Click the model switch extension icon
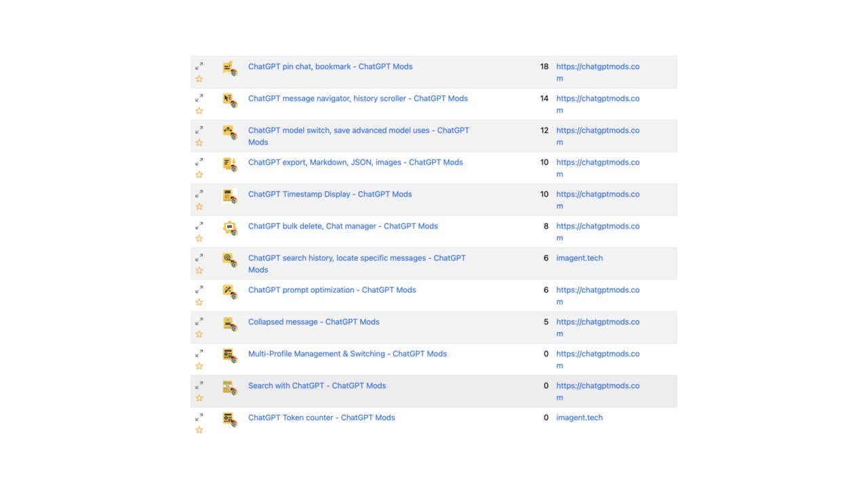This screenshot has height=488, width=868. (x=230, y=131)
